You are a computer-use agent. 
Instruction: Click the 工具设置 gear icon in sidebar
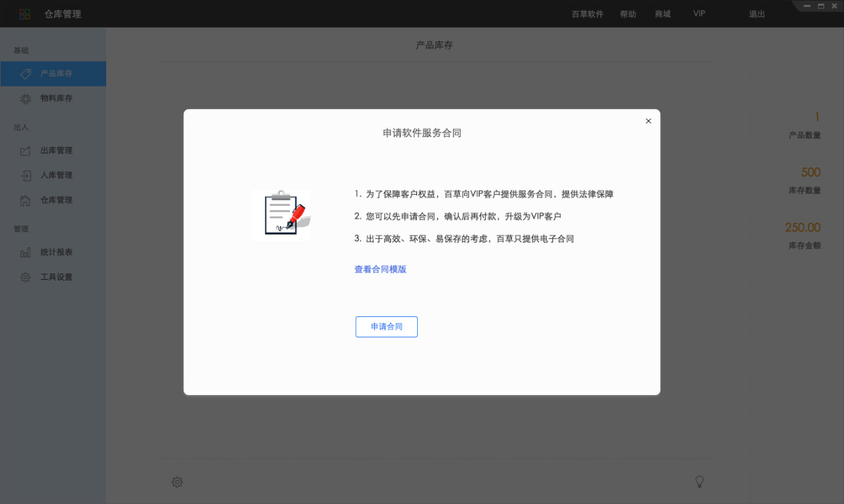[25, 277]
